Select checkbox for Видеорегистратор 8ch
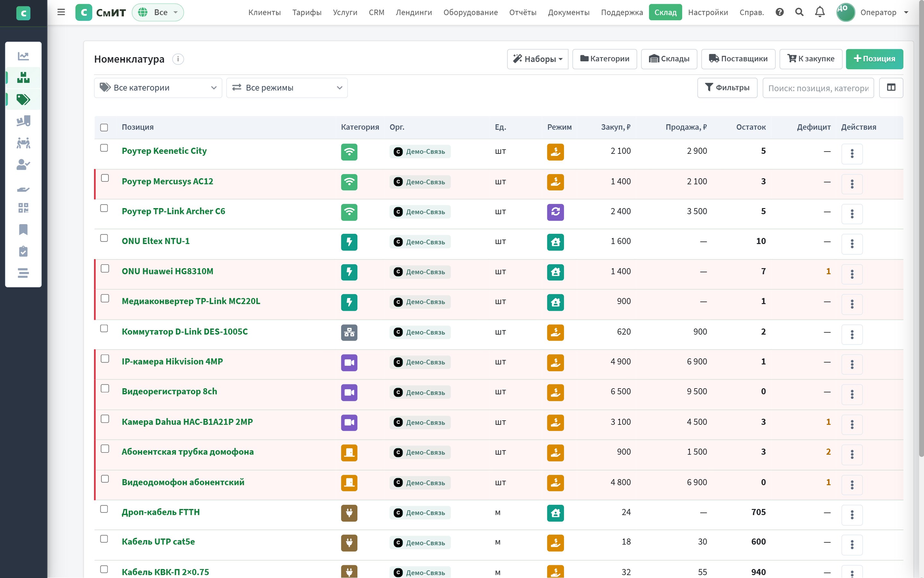Screen dimensions: 924x578 [x=105, y=389]
